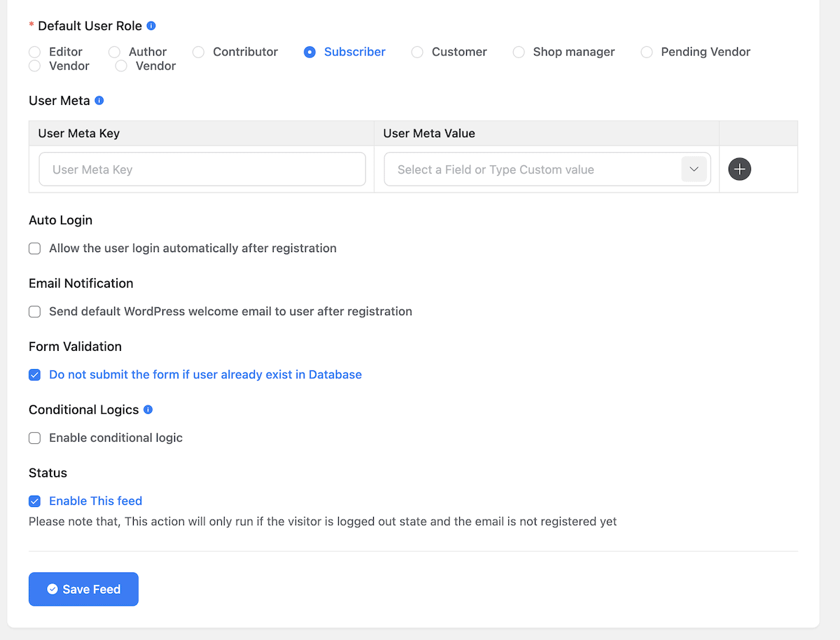Viewport: 840px width, 640px height.
Task: Choose the Author user role
Action: point(115,52)
